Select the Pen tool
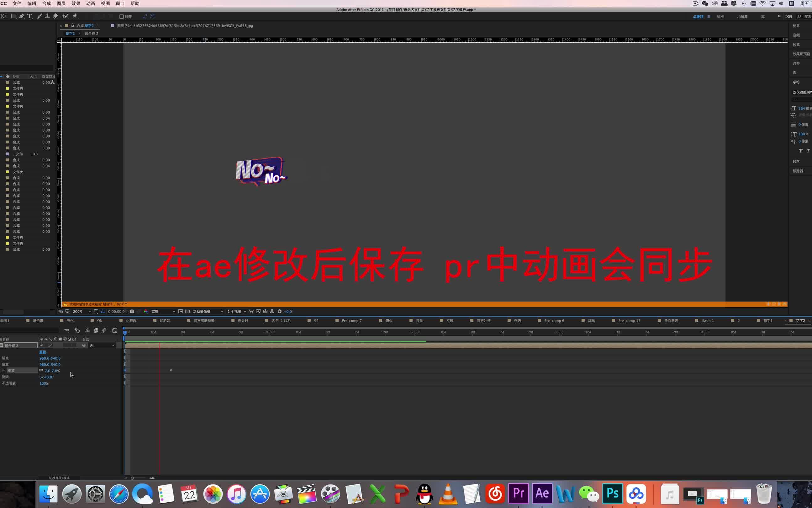This screenshot has width=812, height=508. tap(22, 16)
